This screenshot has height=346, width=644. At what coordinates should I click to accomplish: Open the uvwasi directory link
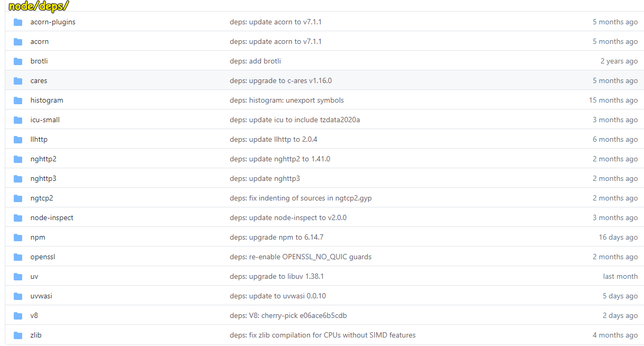pyautogui.click(x=41, y=296)
